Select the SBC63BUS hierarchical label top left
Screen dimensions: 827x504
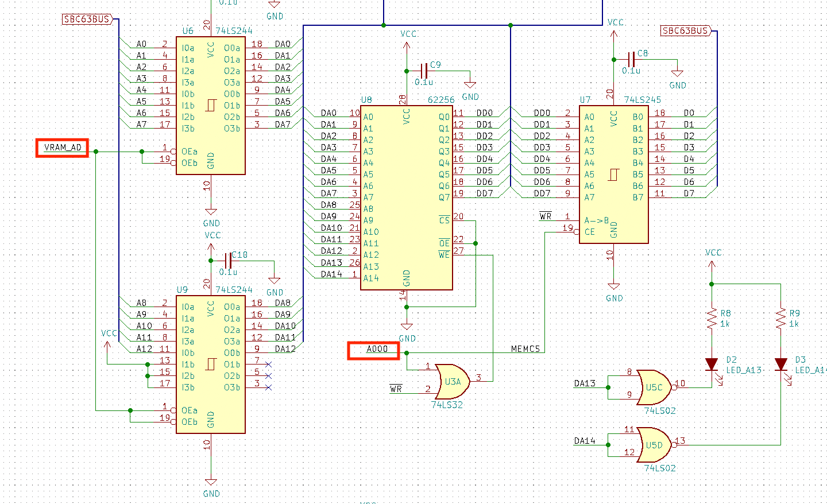click(x=87, y=19)
